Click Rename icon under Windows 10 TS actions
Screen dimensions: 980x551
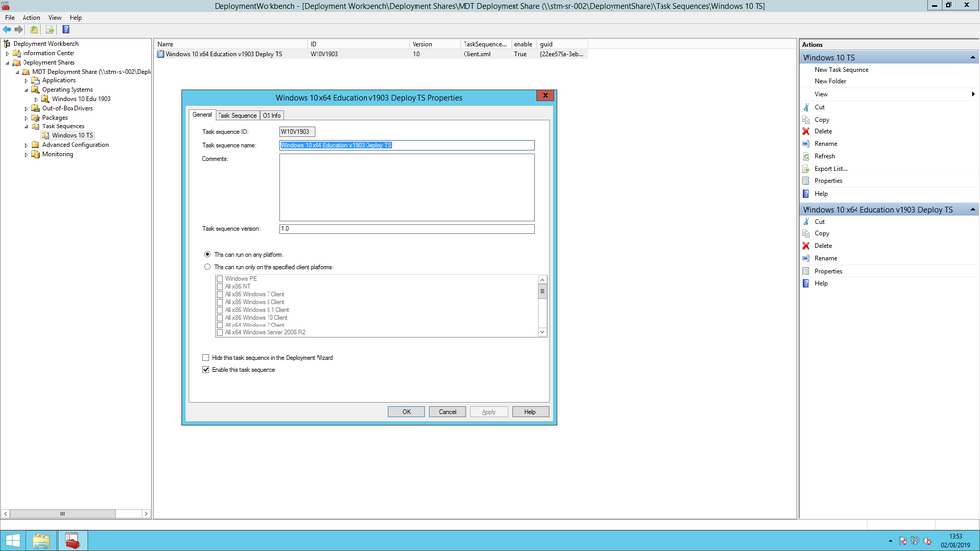click(x=807, y=144)
